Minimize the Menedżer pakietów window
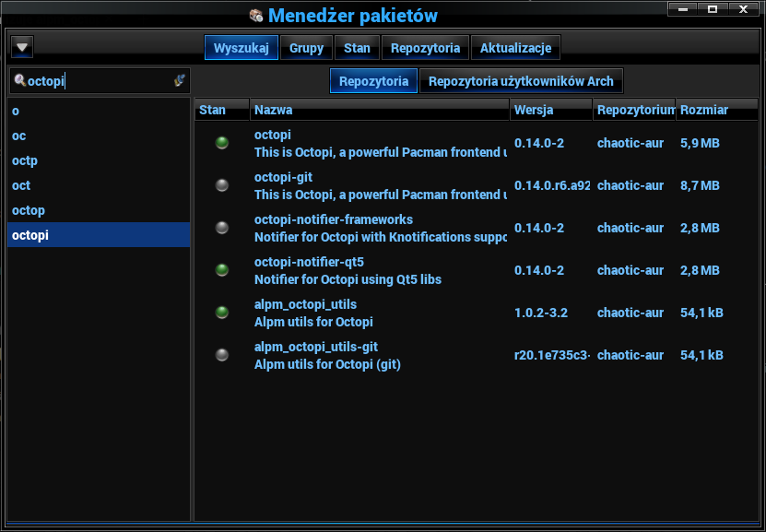 pos(683,9)
